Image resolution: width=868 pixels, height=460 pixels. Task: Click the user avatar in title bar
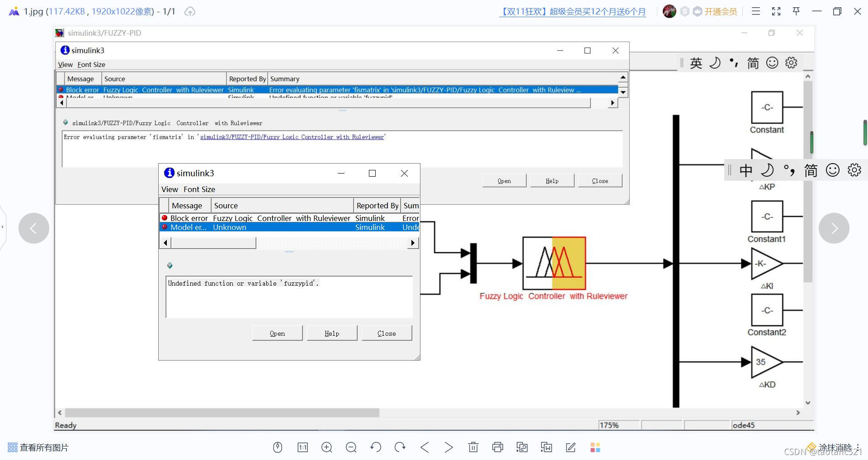[670, 11]
